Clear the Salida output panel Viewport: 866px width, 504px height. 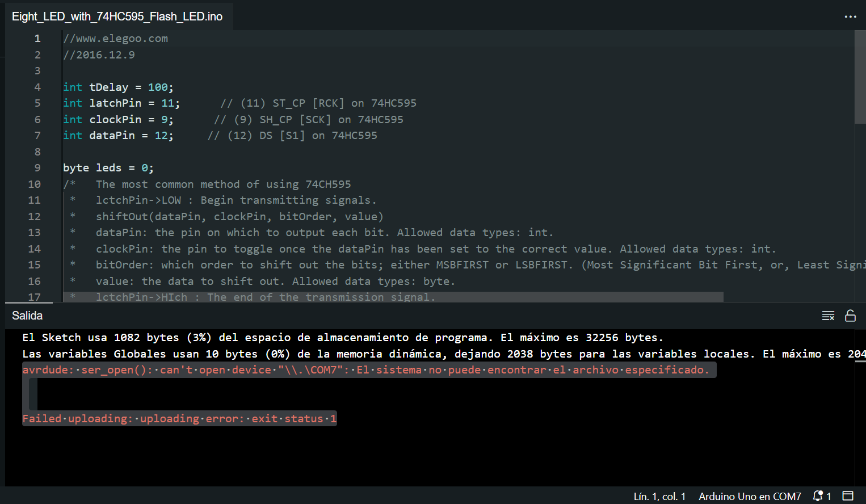tap(828, 316)
